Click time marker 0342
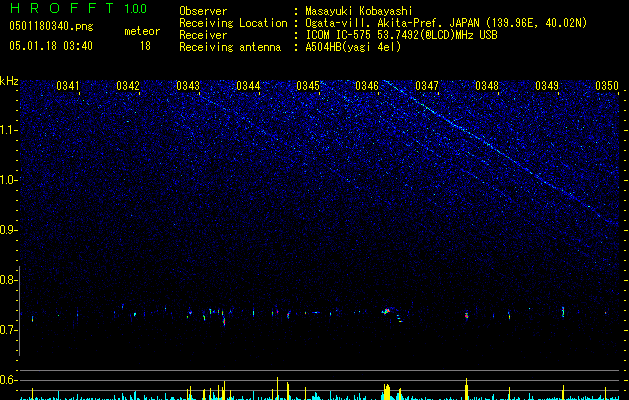The height and width of the screenshot is (400, 629). tap(128, 85)
